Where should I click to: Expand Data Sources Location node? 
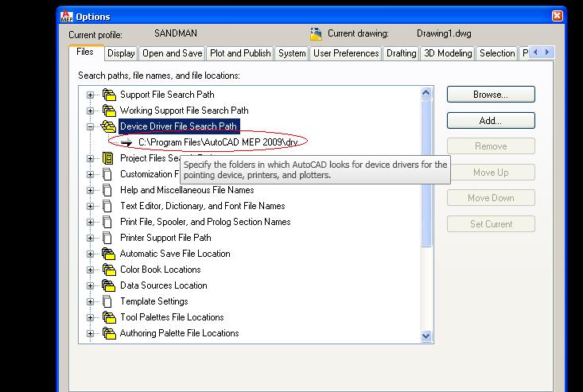click(90, 285)
